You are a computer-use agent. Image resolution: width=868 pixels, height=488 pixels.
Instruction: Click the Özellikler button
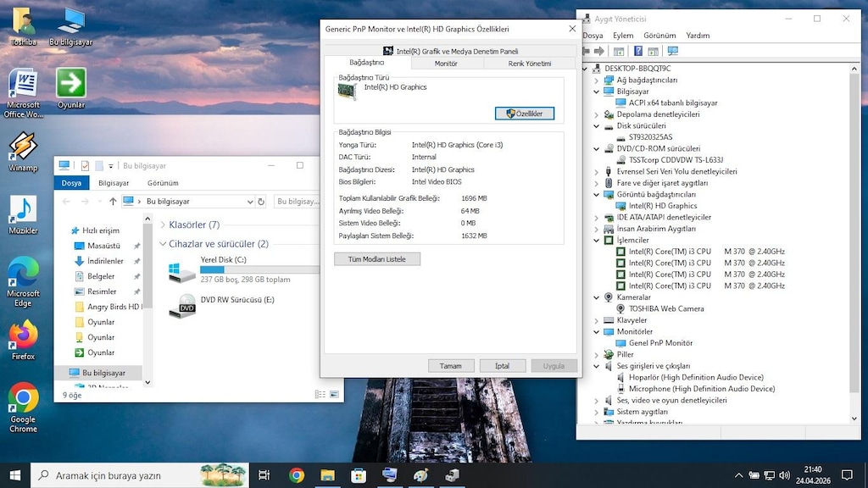[524, 114]
